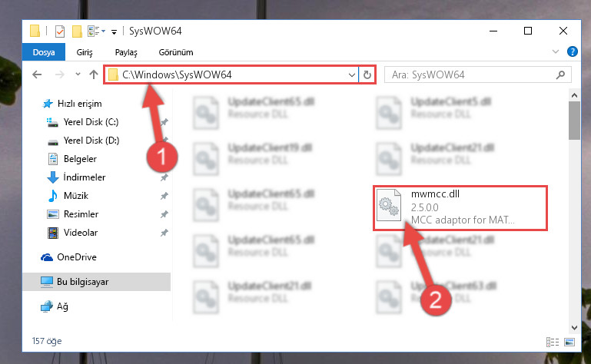
Task: Select the mwmcc.dll file
Action: coord(460,208)
